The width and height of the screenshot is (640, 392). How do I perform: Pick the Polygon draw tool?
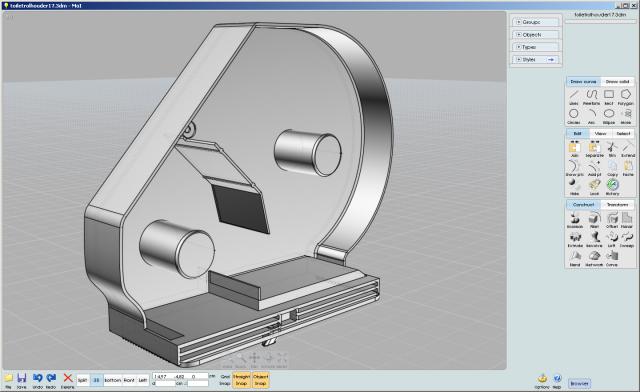(625, 97)
